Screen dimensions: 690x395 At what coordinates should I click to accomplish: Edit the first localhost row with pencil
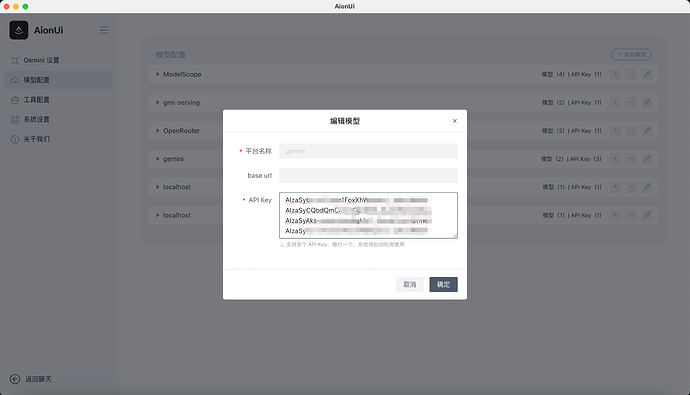[647, 187]
